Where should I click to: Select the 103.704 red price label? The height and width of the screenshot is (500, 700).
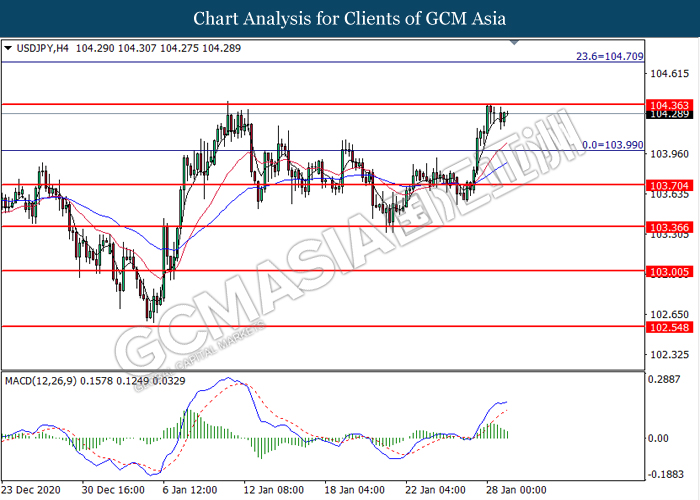point(669,185)
